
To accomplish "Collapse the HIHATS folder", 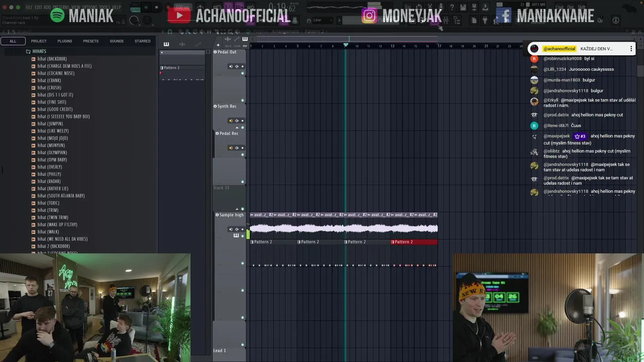I will (x=36, y=51).
